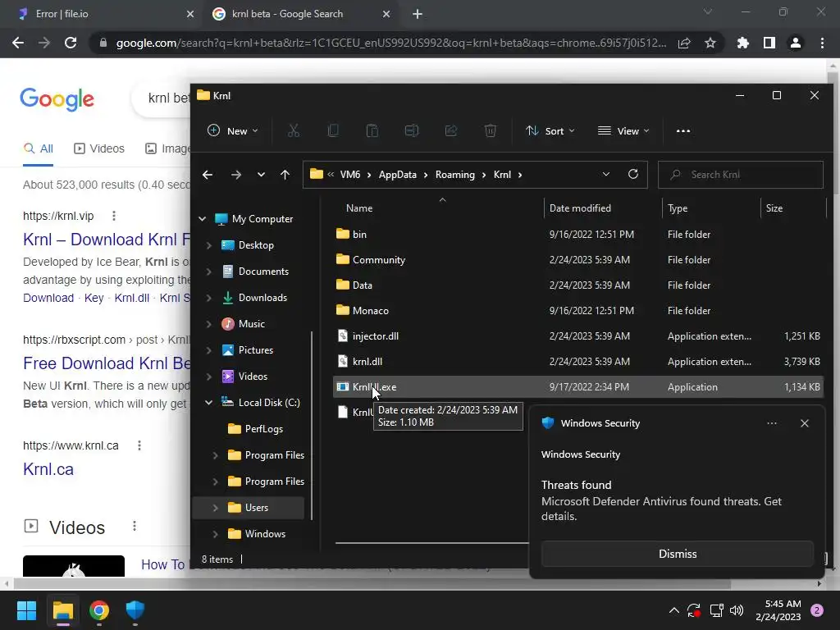Open the Krnl.ca search result link
Screen dimensions: 840x630
(48, 469)
